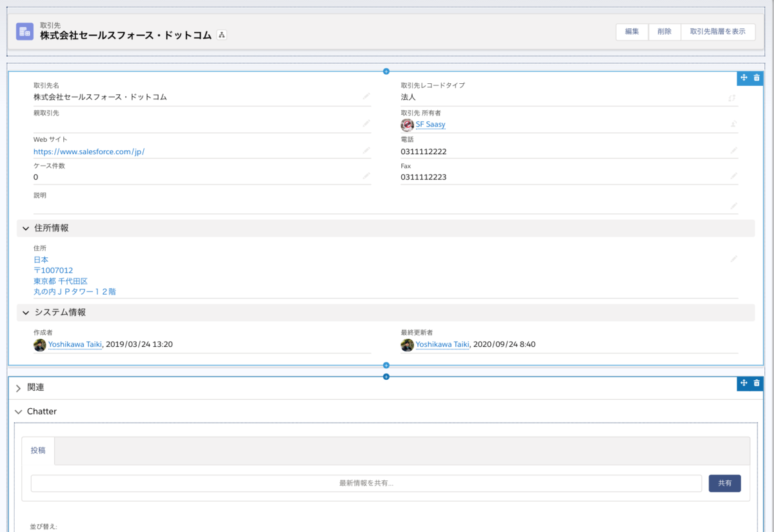
Task: Click the move handle icon on the 関連 component
Action: click(x=744, y=383)
